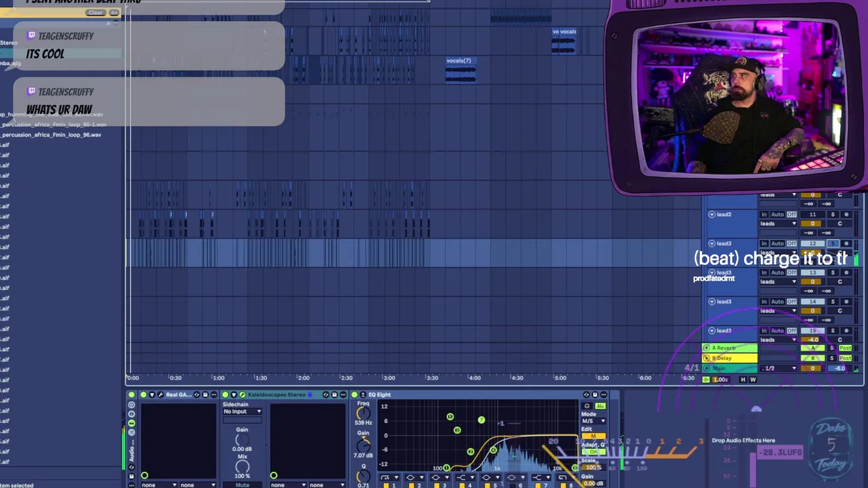Show the H view toggle
This screenshot has width=868, height=488.
pyautogui.click(x=743, y=380)
